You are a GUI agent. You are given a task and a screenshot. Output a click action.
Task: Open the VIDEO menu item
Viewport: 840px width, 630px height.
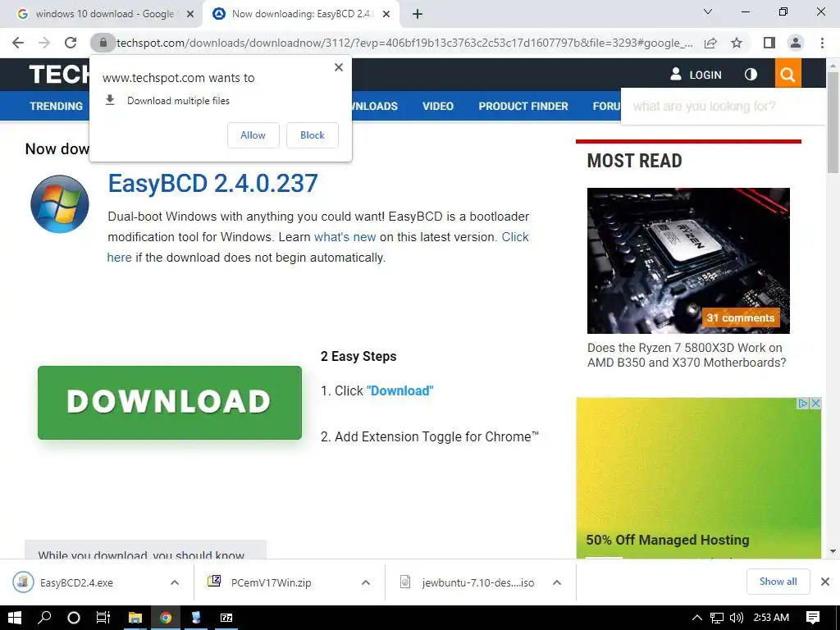(x=438, y=106)
